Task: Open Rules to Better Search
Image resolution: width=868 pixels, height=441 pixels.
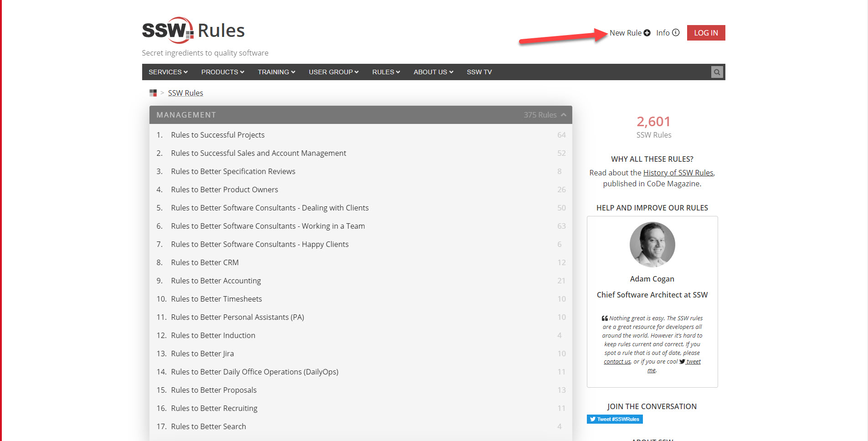Action: click(x=209, y=426)
